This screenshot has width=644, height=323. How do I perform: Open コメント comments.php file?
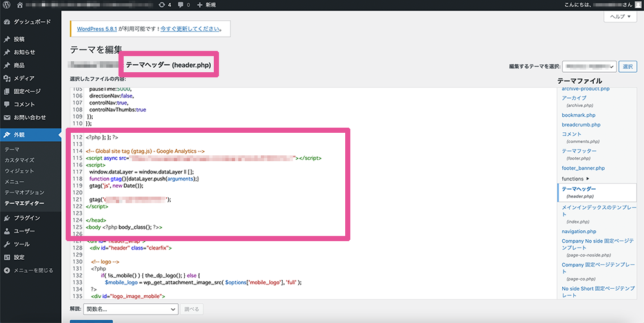pyautogui.click(x=580, y=137)
